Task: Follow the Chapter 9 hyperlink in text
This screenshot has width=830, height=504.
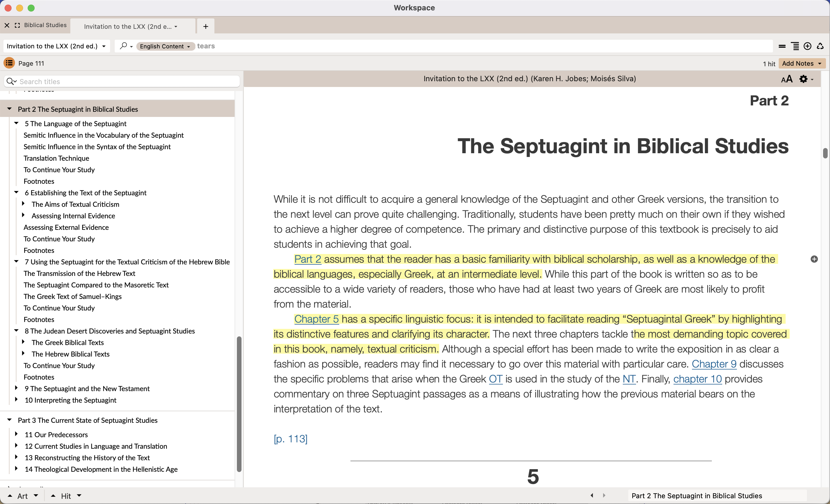Action: click(714, 364)
